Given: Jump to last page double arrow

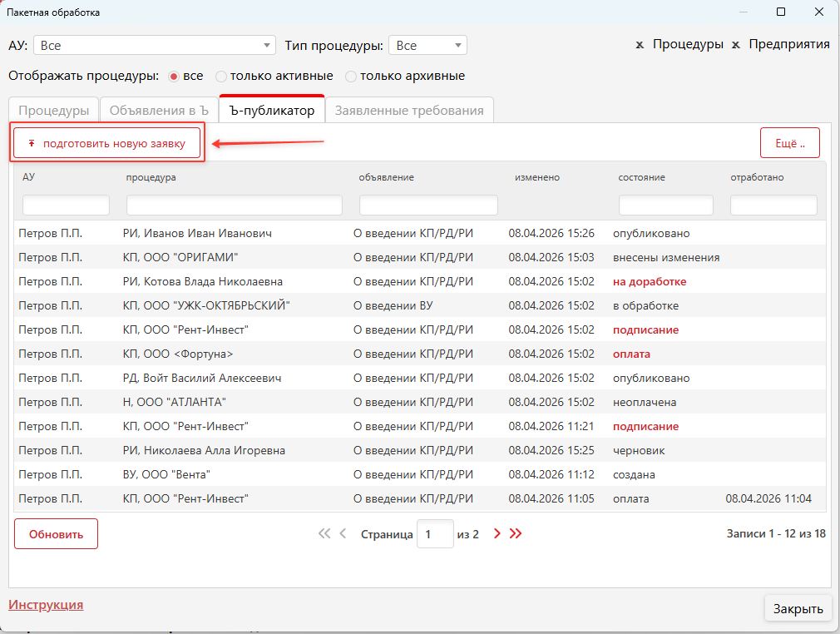Looking at the screenshot, I should pyautogui.click(x=516, y=534).
